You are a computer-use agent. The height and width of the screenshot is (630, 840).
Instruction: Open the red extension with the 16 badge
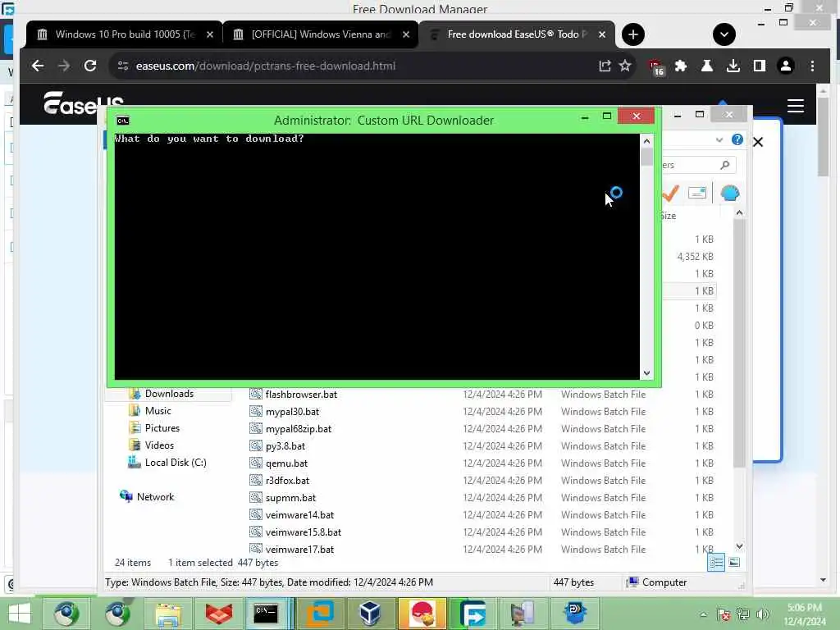655,67
